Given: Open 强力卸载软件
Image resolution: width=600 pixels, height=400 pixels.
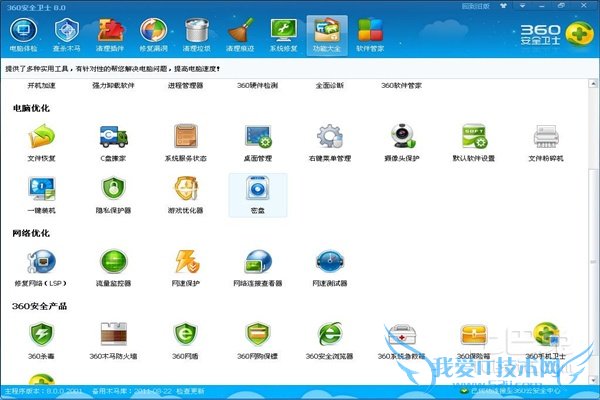Looking at the screenshot, I should [x=113, y=85].
